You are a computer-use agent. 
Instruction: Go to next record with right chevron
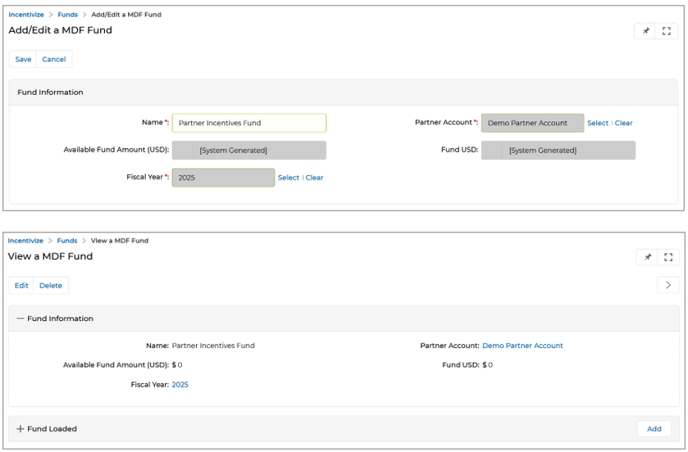[667, 286]
